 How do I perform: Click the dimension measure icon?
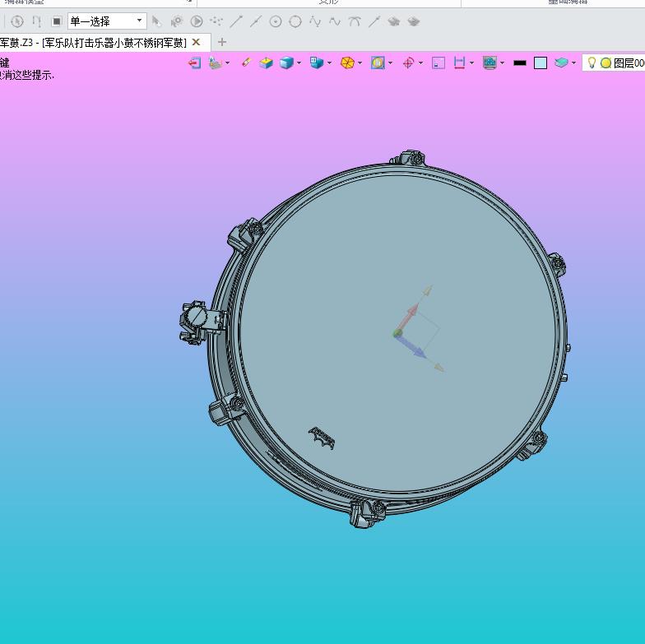tap(459, 63)
